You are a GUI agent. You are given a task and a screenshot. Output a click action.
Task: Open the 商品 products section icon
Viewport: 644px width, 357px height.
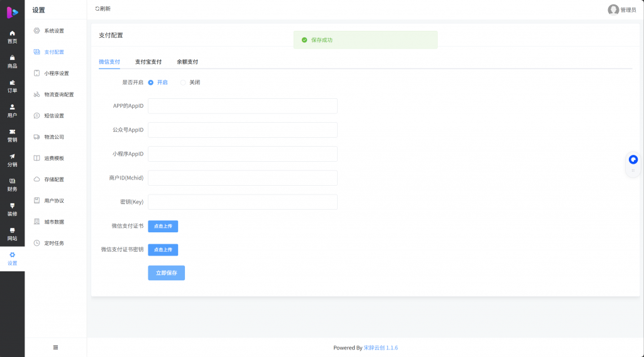[12, 58]
